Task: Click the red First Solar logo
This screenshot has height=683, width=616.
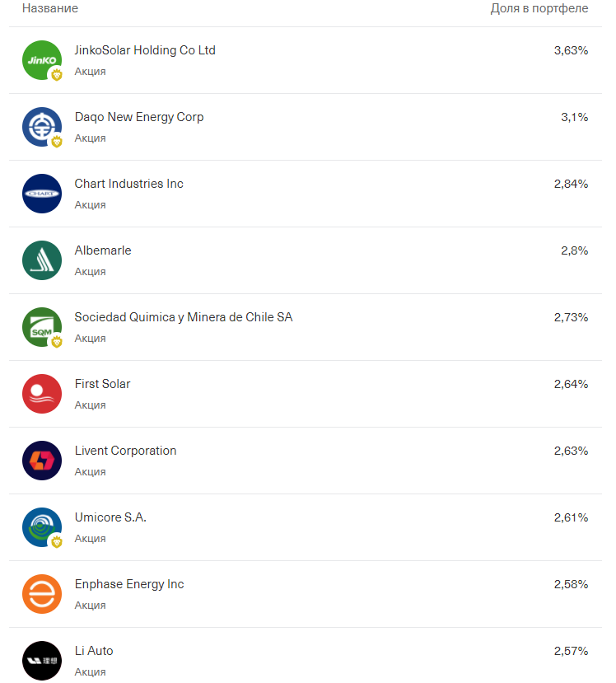Action: click(42, 394)
